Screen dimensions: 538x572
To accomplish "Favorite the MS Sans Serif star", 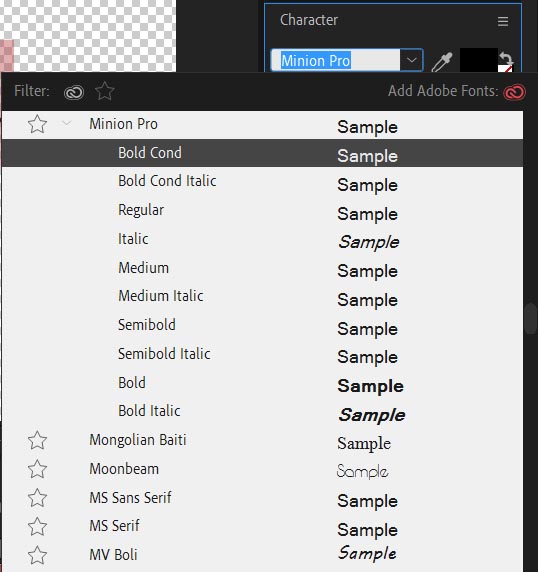I will click(x=37, y=498).
